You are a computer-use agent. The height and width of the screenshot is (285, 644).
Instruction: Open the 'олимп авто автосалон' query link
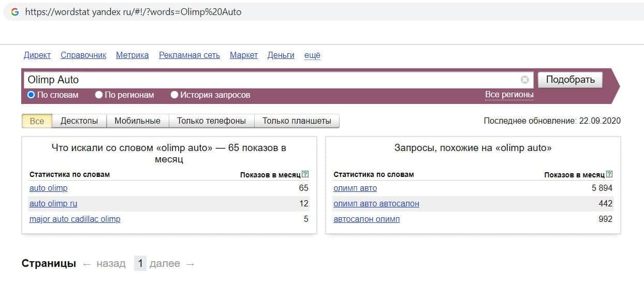coord(376,204)
